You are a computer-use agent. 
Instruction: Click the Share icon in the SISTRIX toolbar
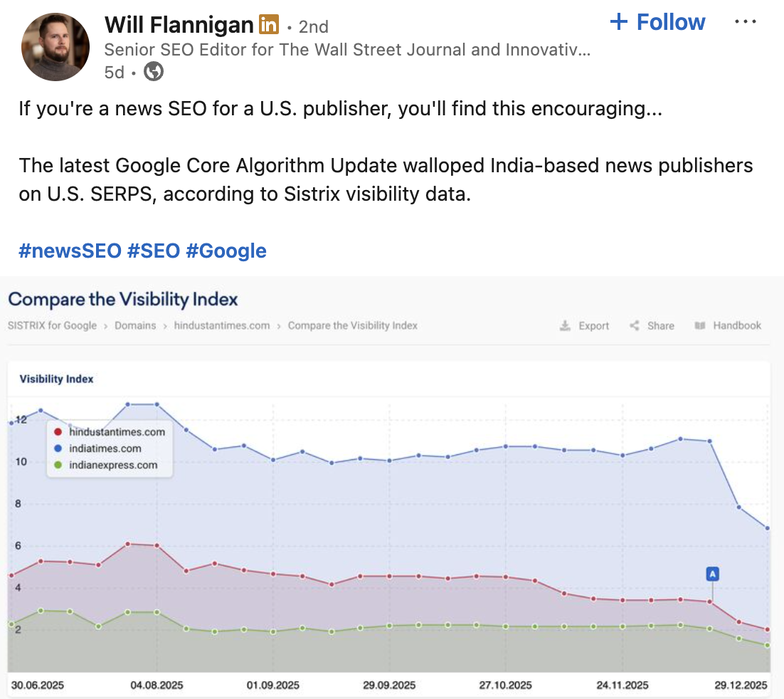(634, 325)
